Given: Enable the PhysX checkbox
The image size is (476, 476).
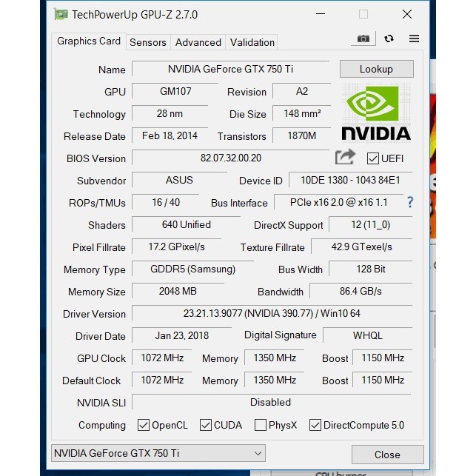Looking at the screenshot, I should pos(261,425).
